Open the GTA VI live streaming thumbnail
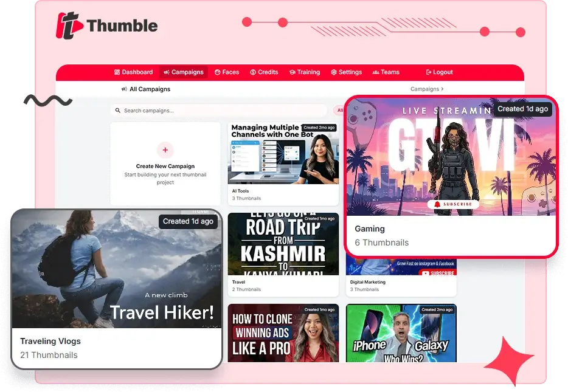This screenshot has width=568, height=392. tap(451, 157)
